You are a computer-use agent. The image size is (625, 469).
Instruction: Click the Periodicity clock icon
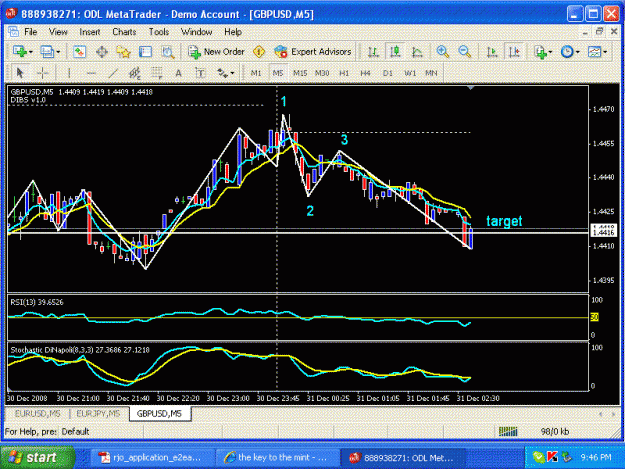(567, 52)
